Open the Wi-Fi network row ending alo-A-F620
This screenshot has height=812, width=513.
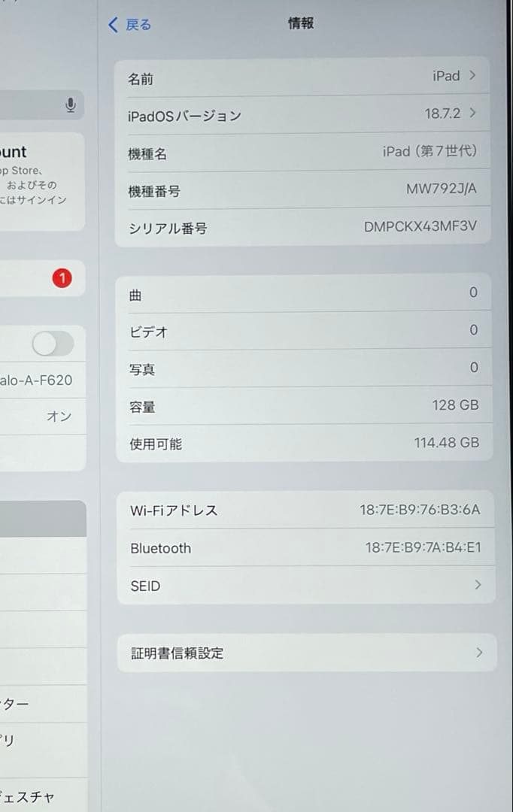click(x=42, y=380)
